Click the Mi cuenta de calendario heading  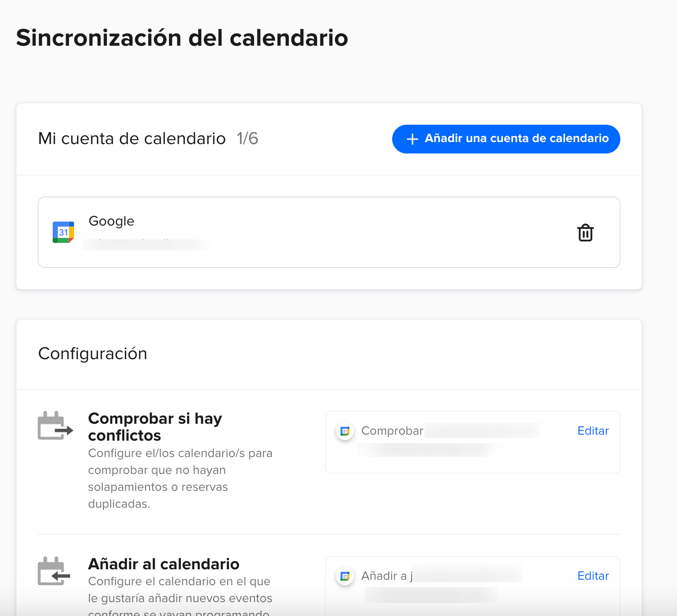(132, 139)
